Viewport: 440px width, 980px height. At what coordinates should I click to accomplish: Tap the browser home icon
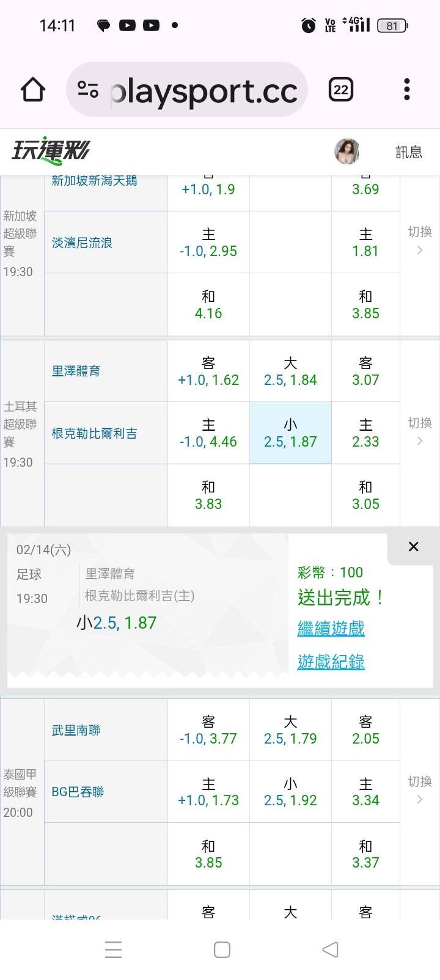[33, 90]
